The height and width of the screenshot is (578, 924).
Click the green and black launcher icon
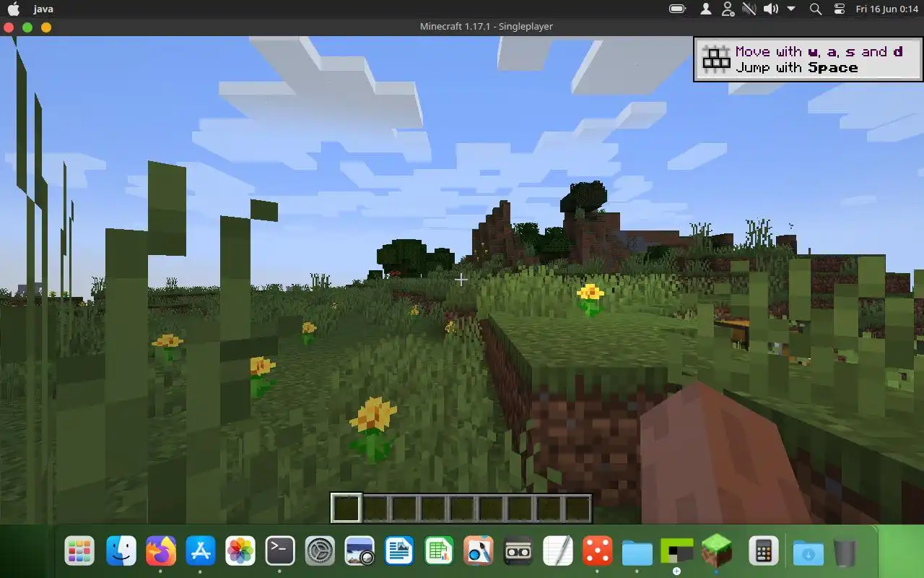[x=677, y=552]
